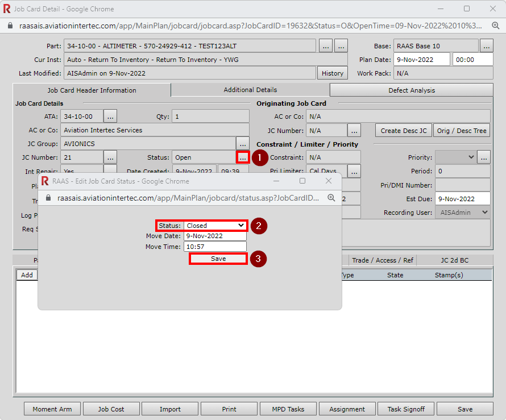Click the Move Time input field
Viewport: 506px width, 420px height.
coord(215,247)
